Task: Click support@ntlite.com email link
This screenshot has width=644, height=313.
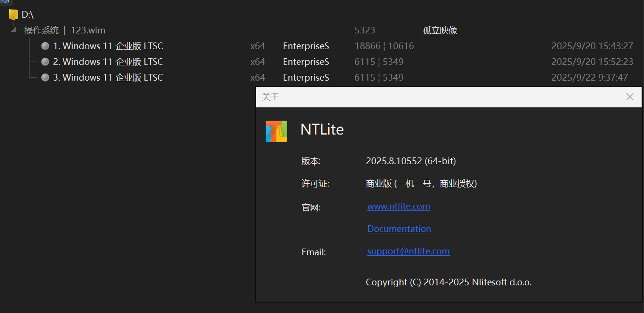Action: click(408, 251)
